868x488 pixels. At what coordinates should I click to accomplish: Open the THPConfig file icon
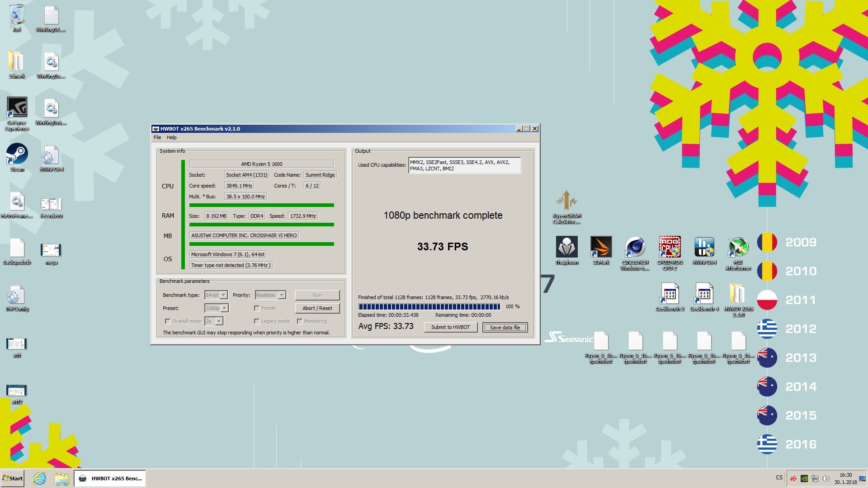point(17,297)
